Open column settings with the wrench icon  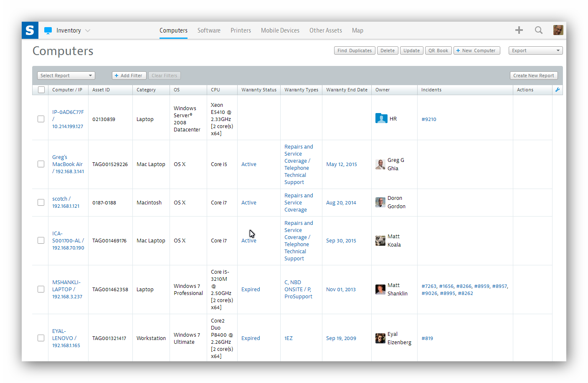point(558,89)
